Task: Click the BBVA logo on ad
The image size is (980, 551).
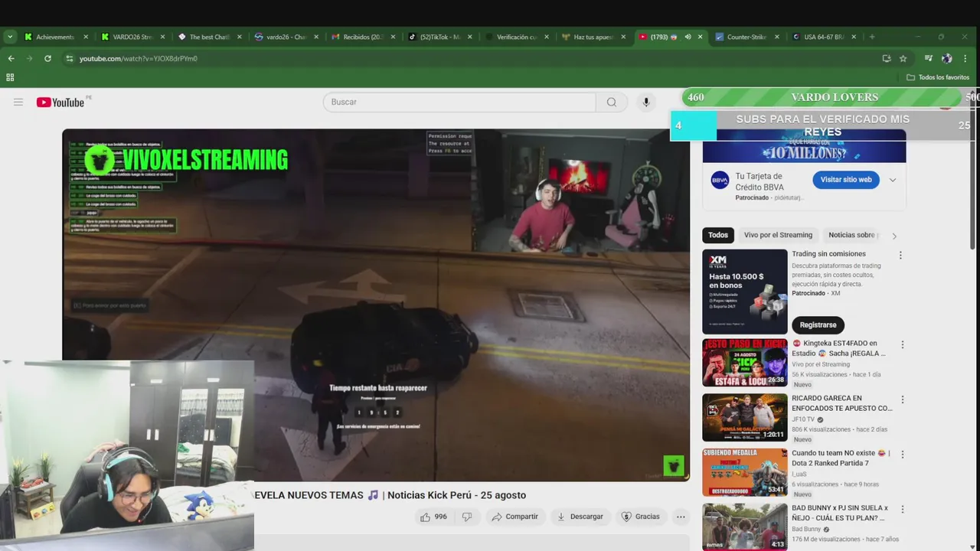Action: 720,181
